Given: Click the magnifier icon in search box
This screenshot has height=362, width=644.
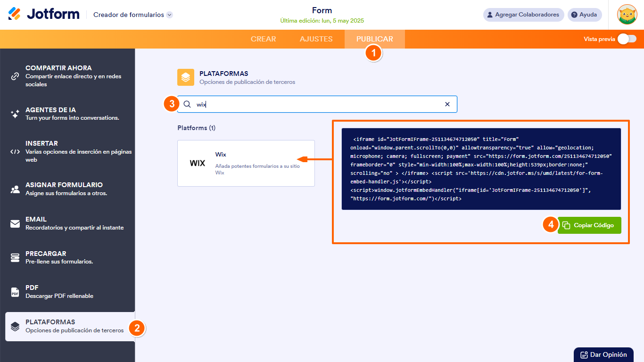Looking at the screenshot, I should (x=187, y=104).
